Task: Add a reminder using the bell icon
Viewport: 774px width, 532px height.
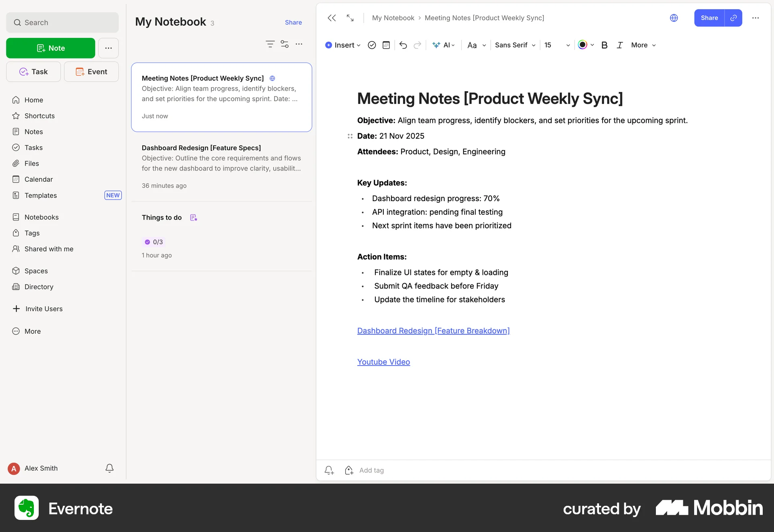Action: 329,470
